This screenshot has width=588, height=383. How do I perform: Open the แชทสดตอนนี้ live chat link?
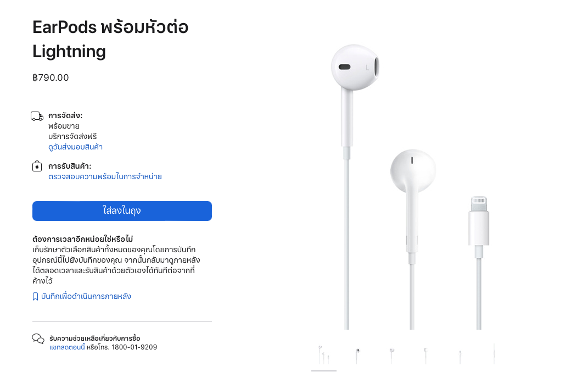(x=67, y=347)
